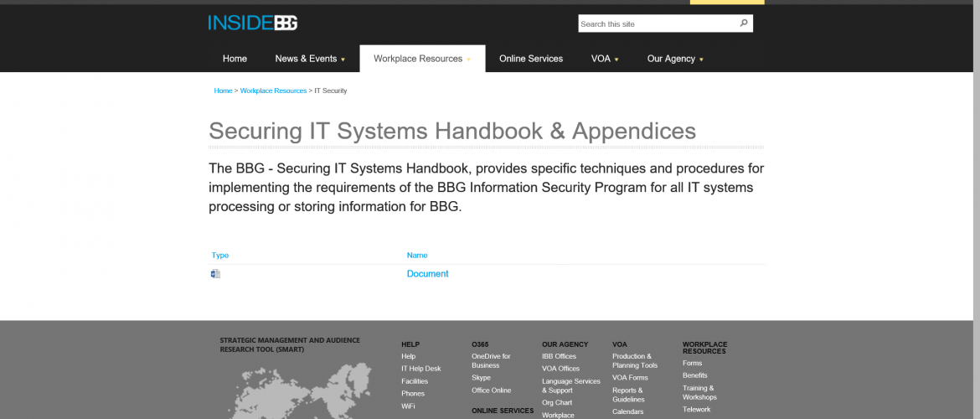Viewport: 980px width, 419px height.
Task: Click the search magnifier icon
Action: click(x=744, y=23)
